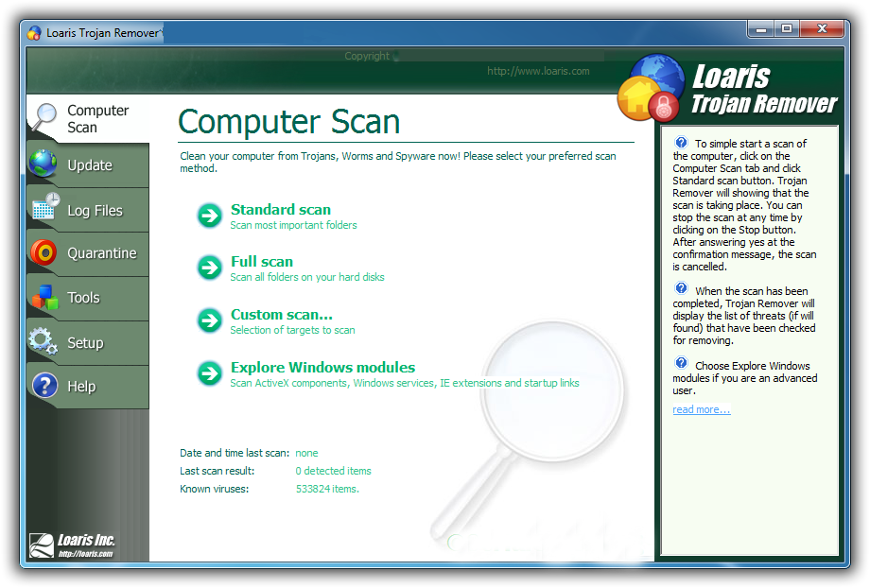The width and height of the screenshot is (870, 588).
Task: Minimize the Loaris Trojan Remover window
Action: click(x=760, y=29)
